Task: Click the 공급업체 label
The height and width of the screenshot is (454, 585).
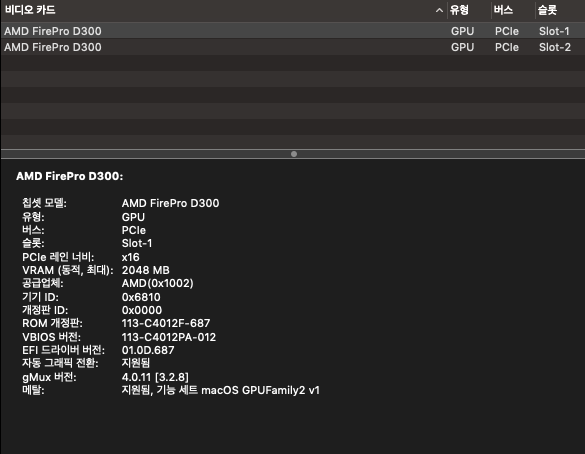Action: (x=43, y=283)
